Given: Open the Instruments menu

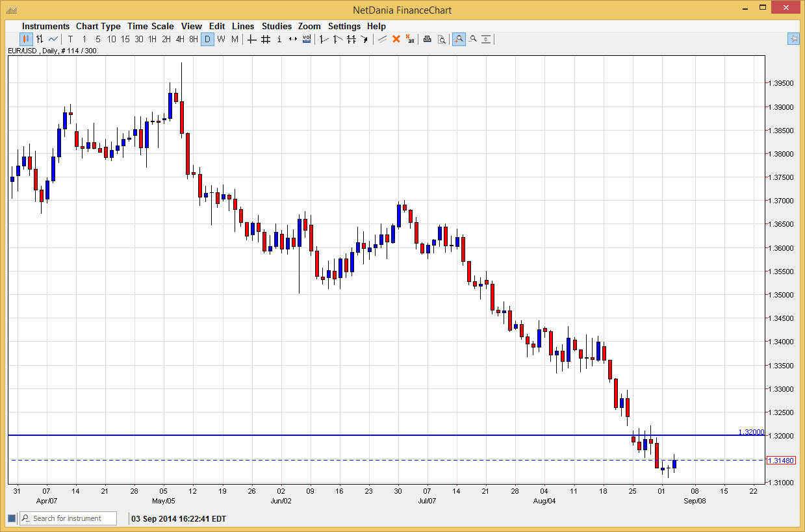Looking at the screenshot, I should pos(45,26).
